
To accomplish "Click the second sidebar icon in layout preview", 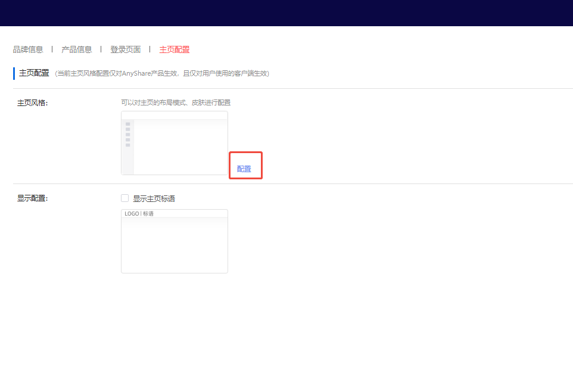I will pos(127,129).
